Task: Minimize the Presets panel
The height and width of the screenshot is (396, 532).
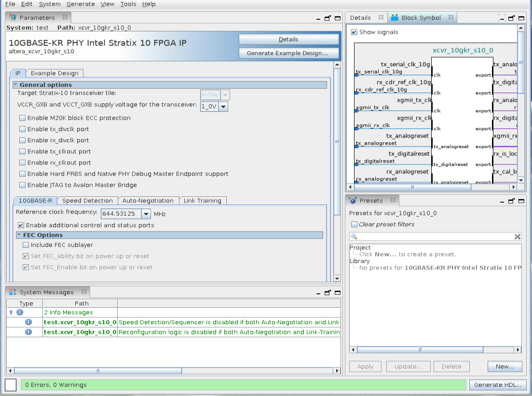Action: [x=502, y=202]
